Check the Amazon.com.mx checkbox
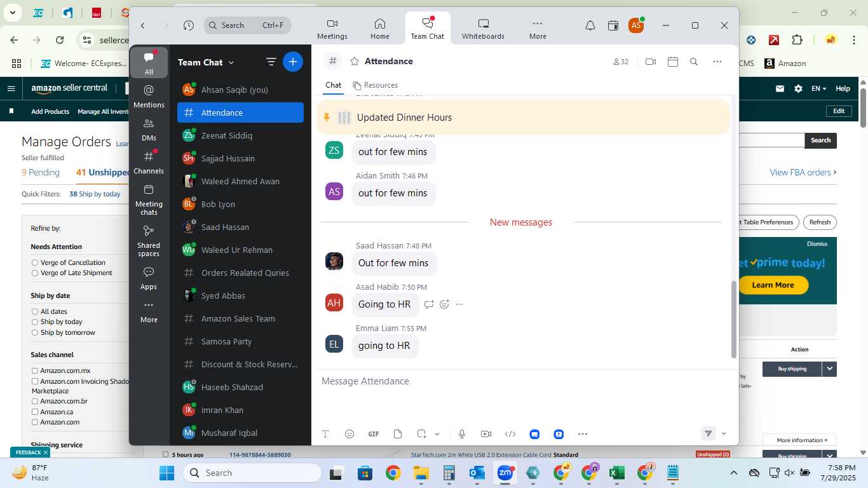The image size is (868, 488). click(x=35, y=370)
